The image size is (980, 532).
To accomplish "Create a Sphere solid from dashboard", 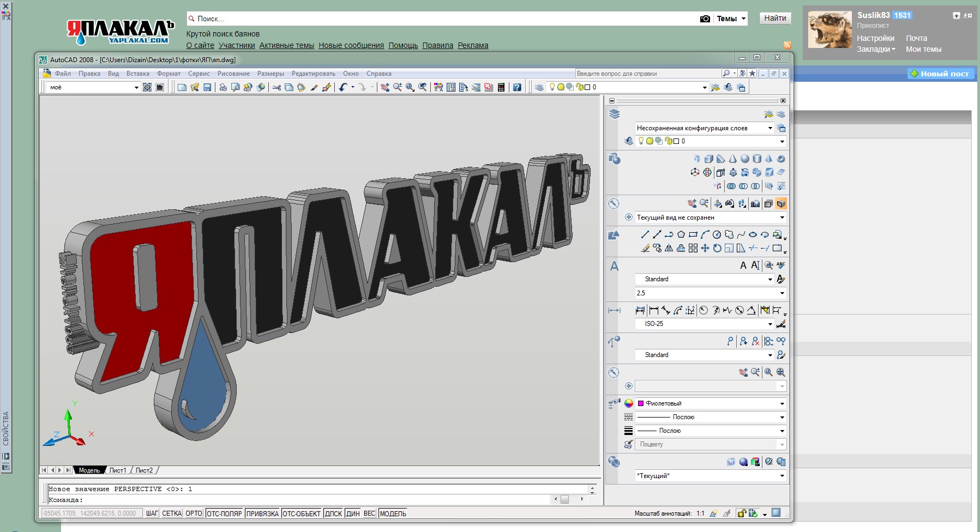I will [744, 159].
